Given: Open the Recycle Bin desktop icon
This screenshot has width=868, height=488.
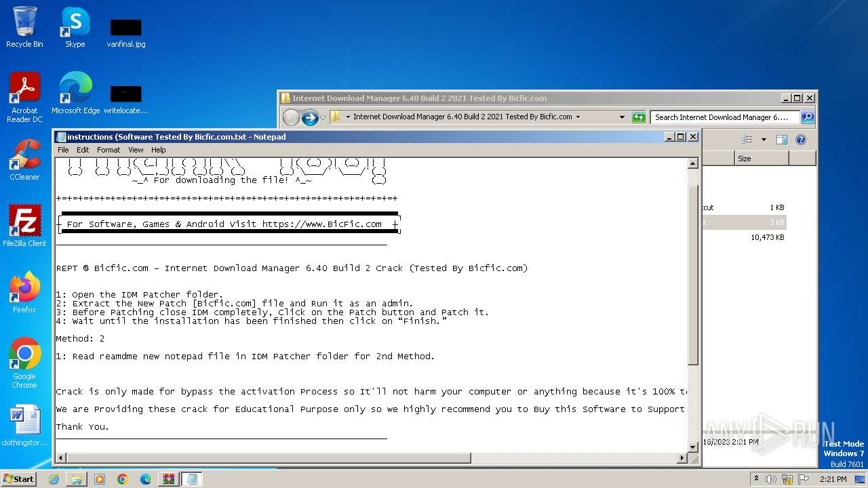Looking at the screenshot, I should point(24,27).
